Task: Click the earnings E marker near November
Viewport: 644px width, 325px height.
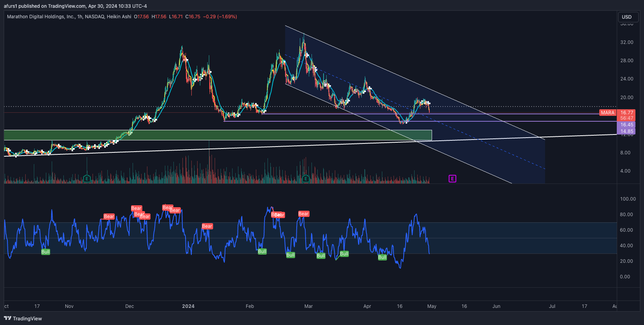Action: (x=87, y=179)
